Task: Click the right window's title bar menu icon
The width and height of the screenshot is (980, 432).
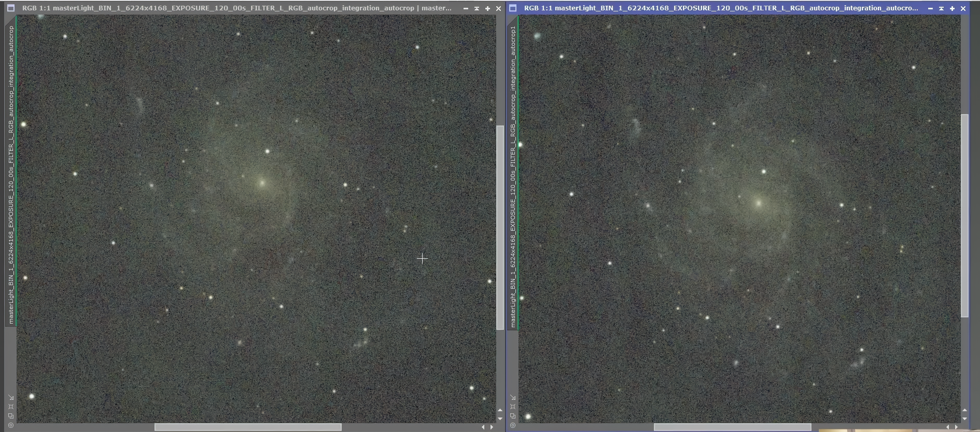Action: [513, 8]
